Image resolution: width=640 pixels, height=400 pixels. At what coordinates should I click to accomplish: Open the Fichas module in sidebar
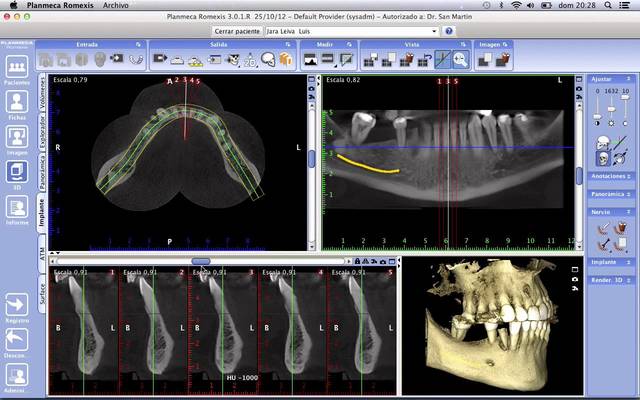[17, 102]
